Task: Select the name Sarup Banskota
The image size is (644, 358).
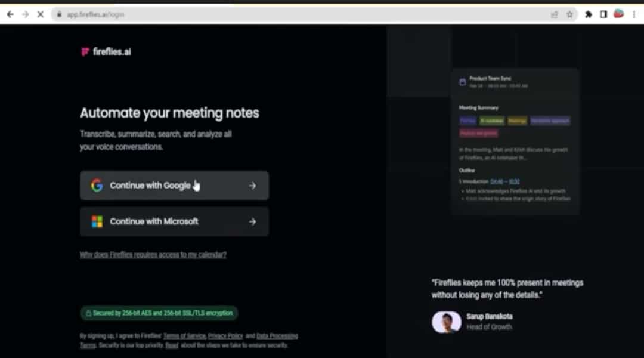Action: [490, 316]
